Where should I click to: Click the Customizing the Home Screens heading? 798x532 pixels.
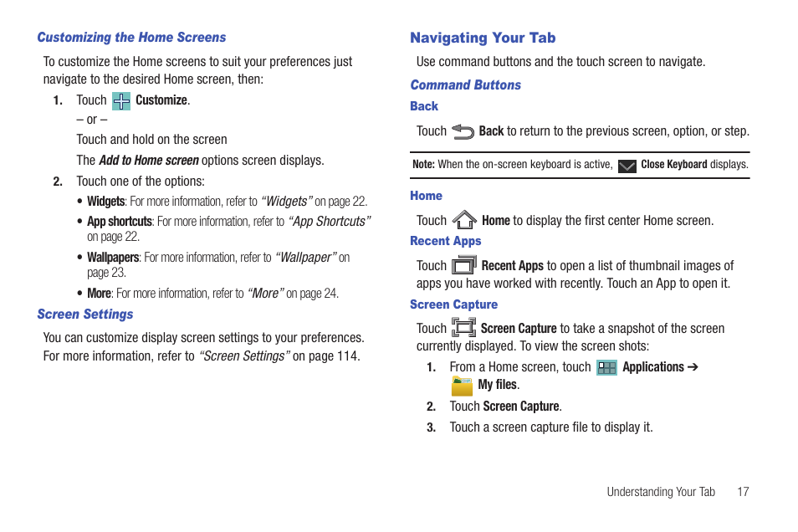coord(131,38)
